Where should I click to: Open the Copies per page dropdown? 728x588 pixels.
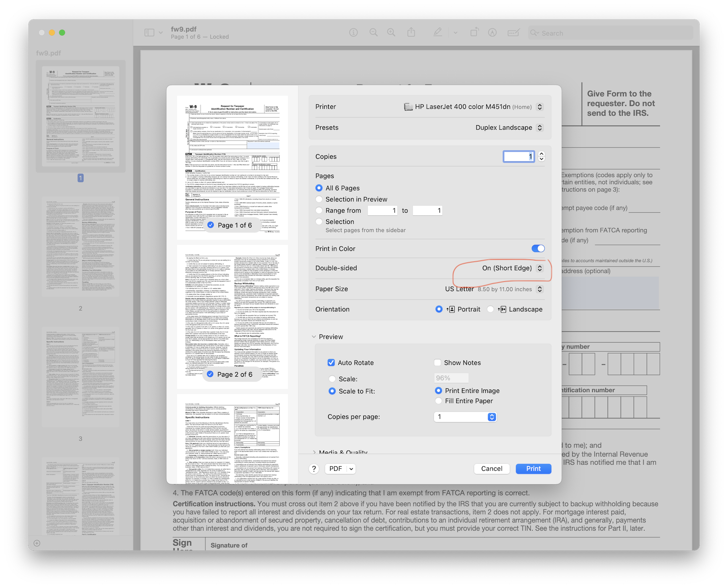point(465,416)
